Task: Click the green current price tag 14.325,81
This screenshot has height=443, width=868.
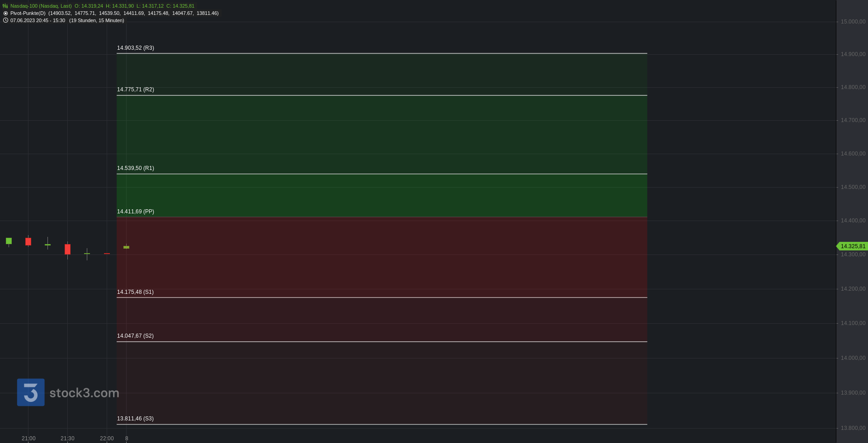Action: (852, 246)
